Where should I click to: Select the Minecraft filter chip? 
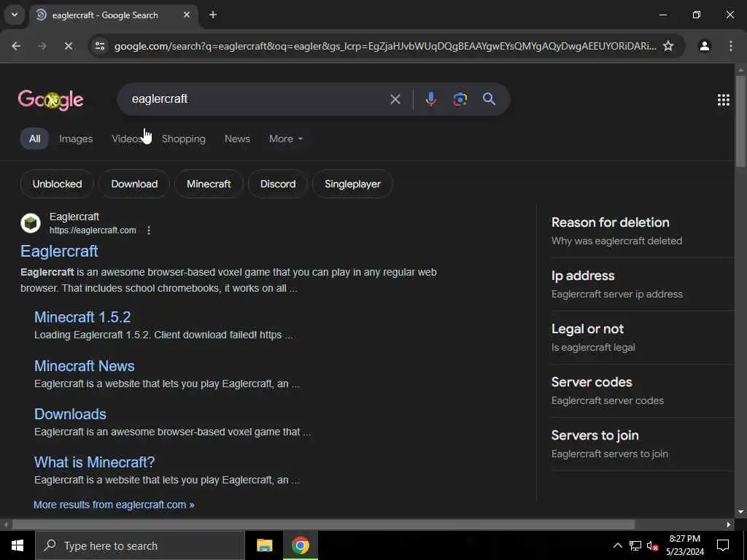tap(209, 184)
